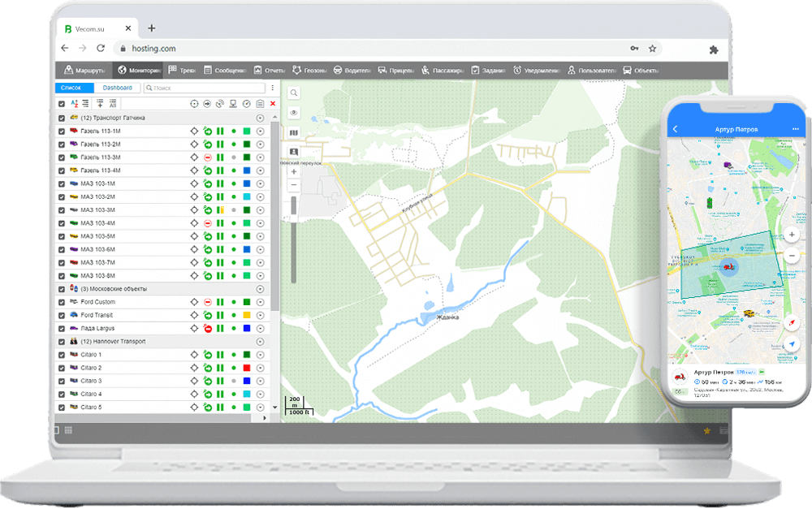This screenshot has width=812, height=509.
Task: Open the МАЗ 103-5М row dropdown arrow
Action: click(260, 236)
